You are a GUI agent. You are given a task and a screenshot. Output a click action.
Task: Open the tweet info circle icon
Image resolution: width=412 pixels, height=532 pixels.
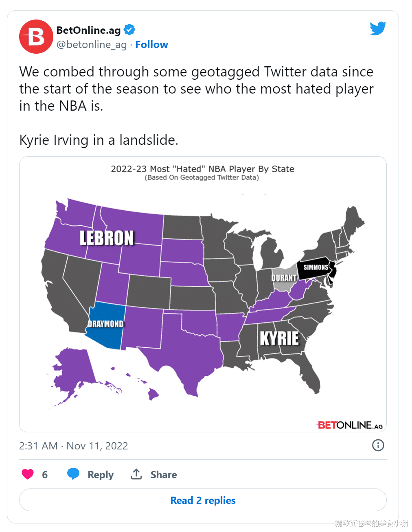coord(378,445)
